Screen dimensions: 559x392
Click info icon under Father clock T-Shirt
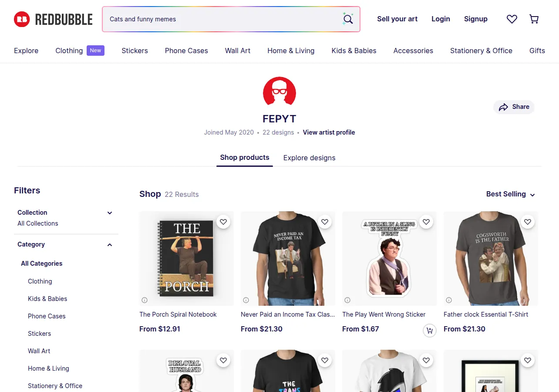[449, 300]
